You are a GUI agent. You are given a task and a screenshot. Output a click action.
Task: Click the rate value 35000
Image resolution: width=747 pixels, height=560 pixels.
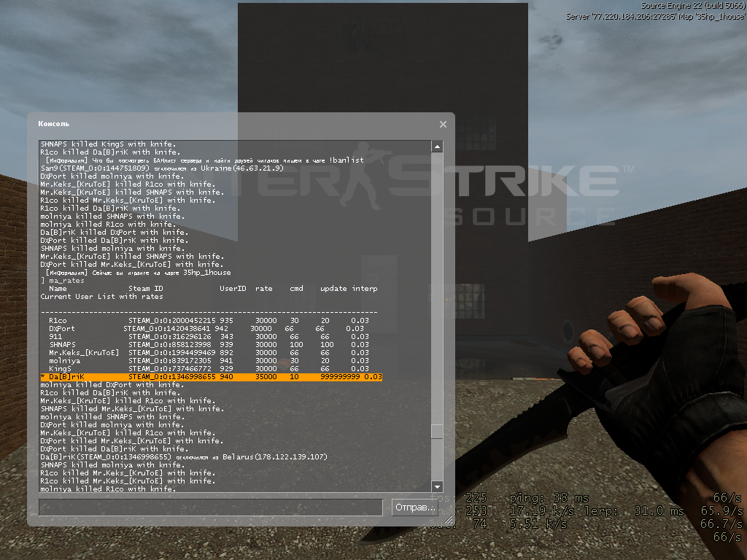266,377
